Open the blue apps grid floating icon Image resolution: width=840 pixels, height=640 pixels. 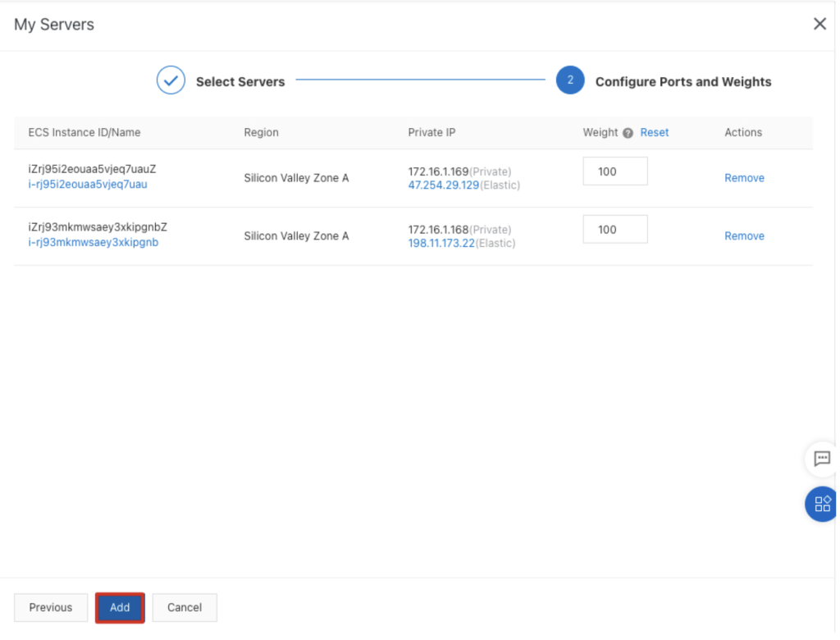(x=822, y=504)
